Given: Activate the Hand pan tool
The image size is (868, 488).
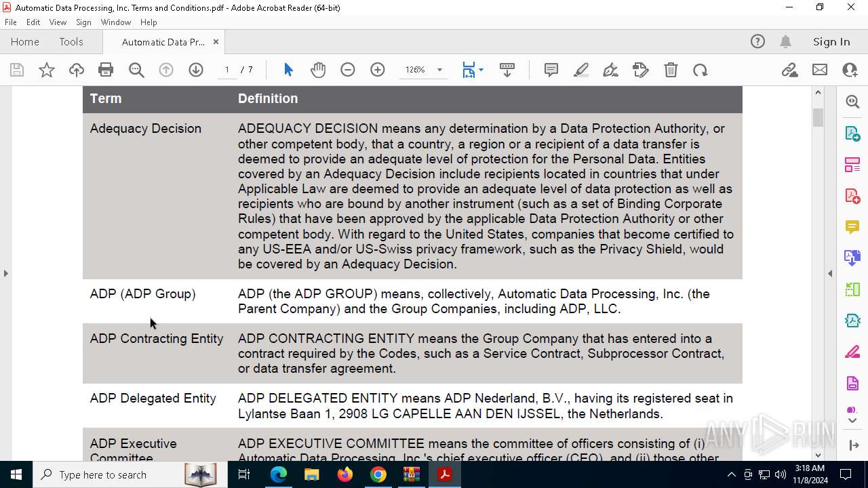Looking at the screenshot, I should 318,70.
